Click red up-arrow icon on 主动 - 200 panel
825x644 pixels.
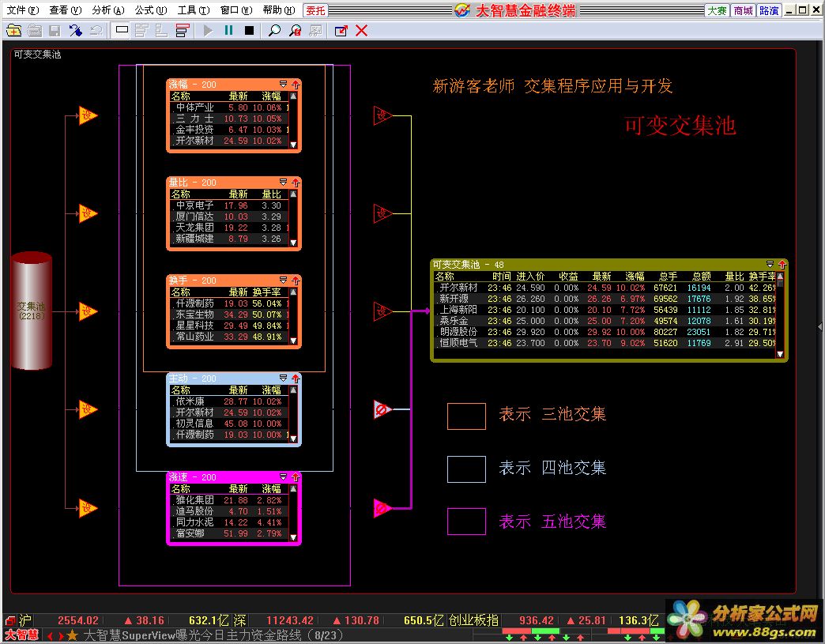click(x=296, y=378)
